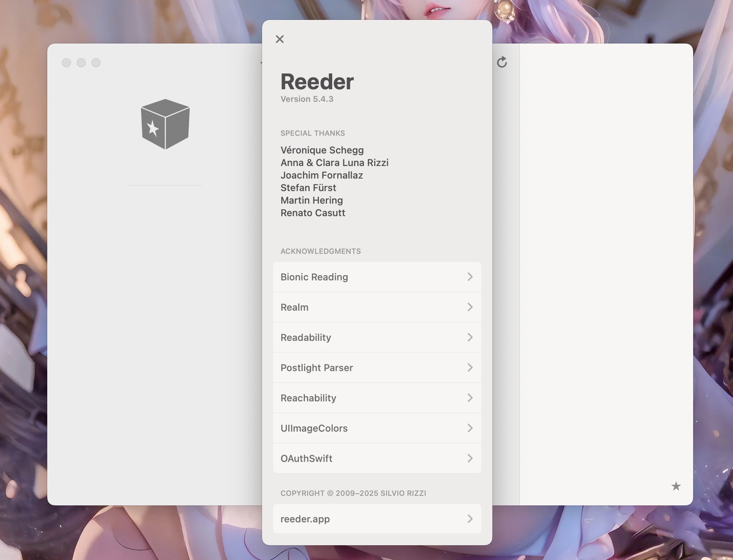The width and height of the screenshot is (733, 560).
Task: Close the Reeder about panel
Action: click(280, 39)
